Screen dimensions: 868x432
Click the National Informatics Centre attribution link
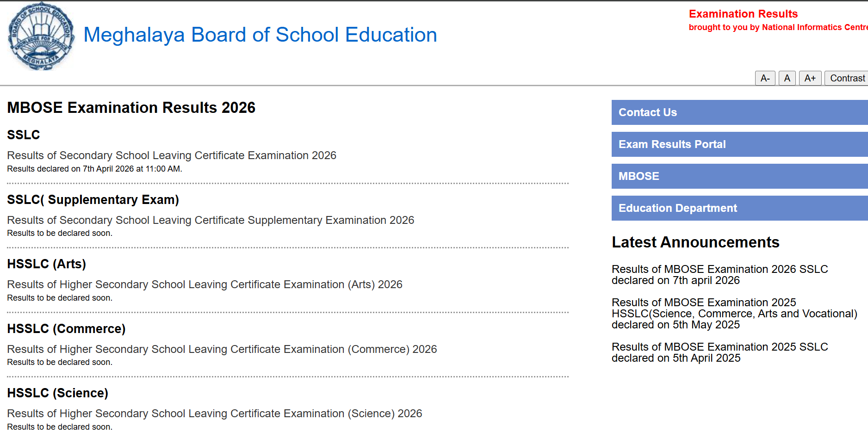[777, 27]
